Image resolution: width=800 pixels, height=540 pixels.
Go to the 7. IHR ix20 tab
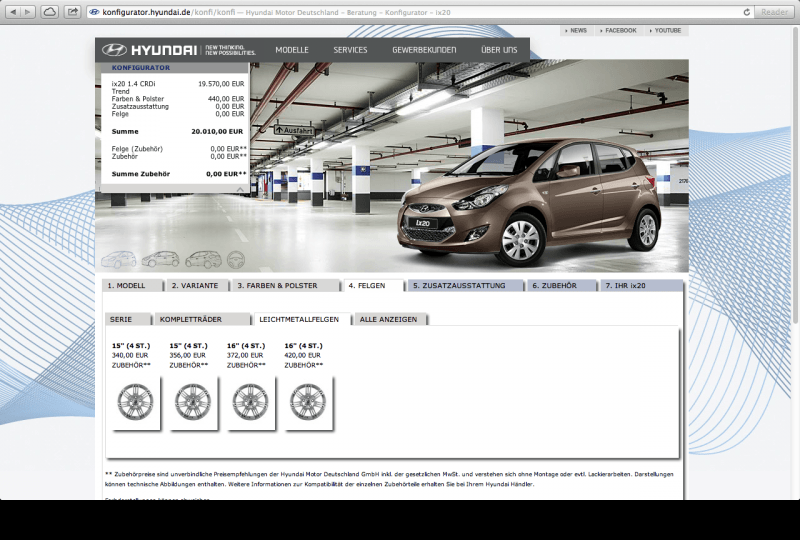click(x=642, y=285)
